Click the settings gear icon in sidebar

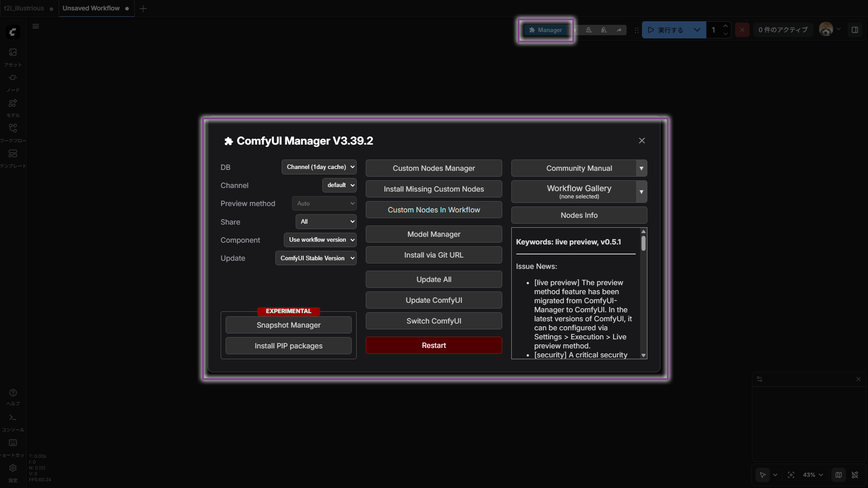pyautogui.click(x=13, y=468)
